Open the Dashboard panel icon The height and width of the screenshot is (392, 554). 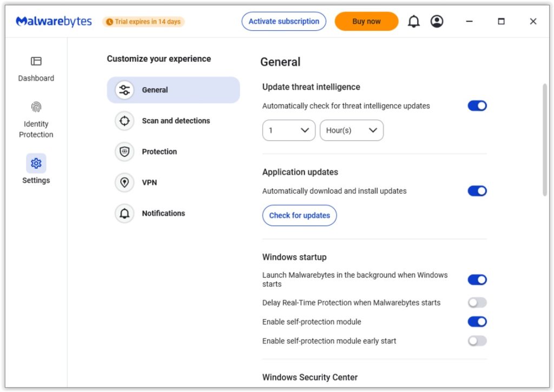pos(36,61)
